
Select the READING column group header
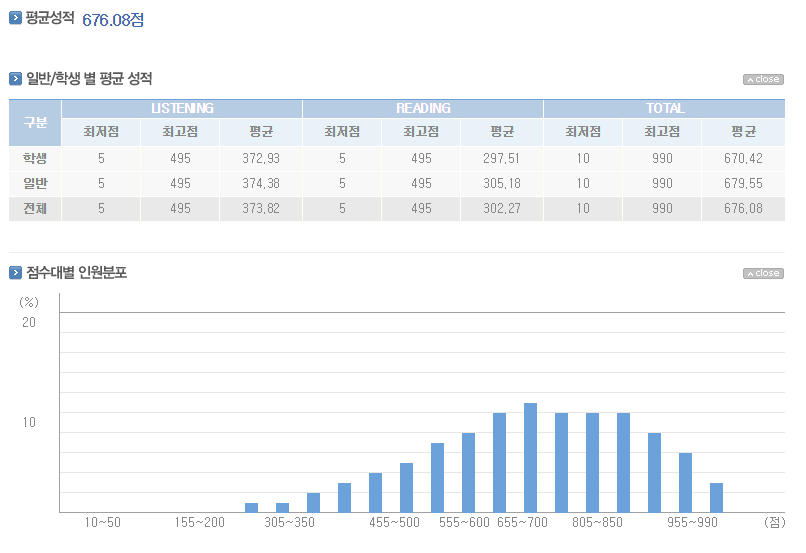(423, 108)
